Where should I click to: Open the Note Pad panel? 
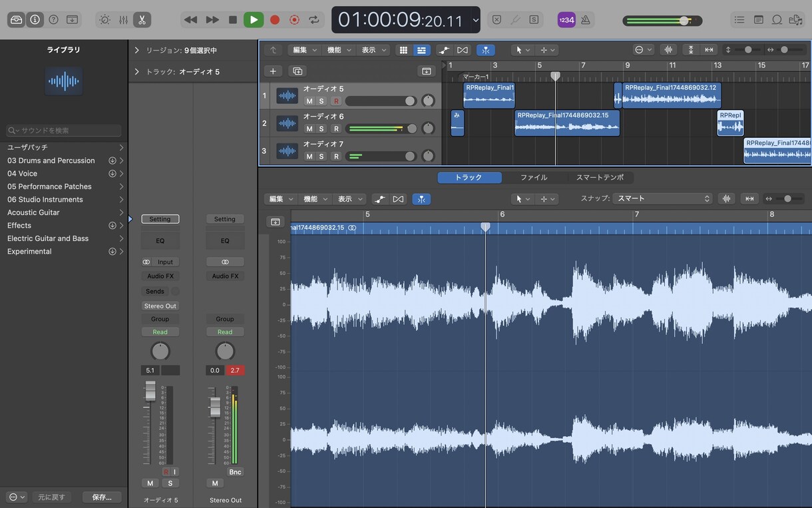(758, 19)
